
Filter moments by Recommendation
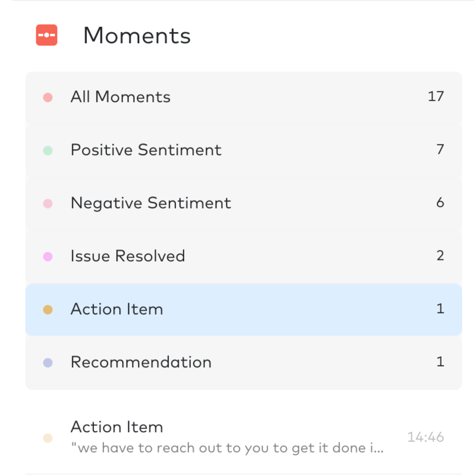click(x=141, y=362)
